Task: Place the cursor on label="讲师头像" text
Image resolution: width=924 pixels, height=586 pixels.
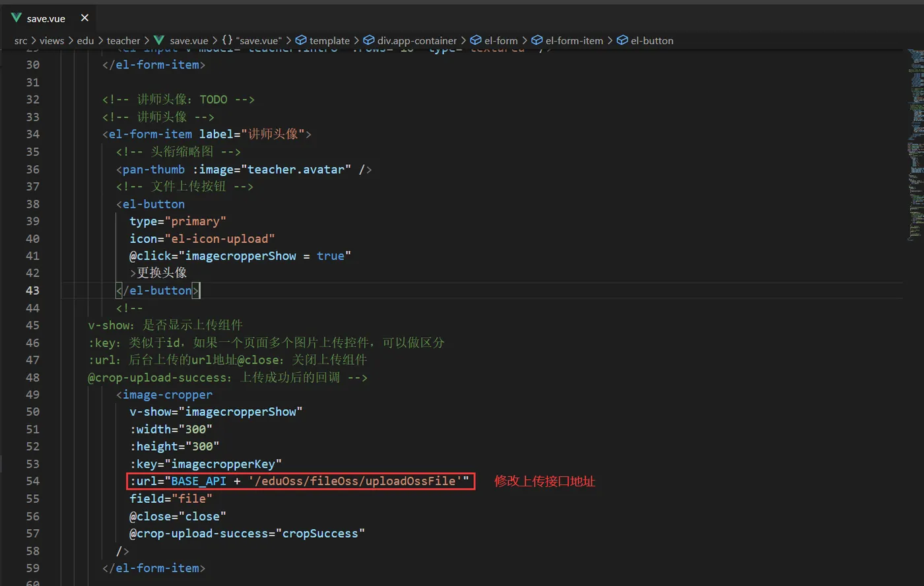Action: 251,135
